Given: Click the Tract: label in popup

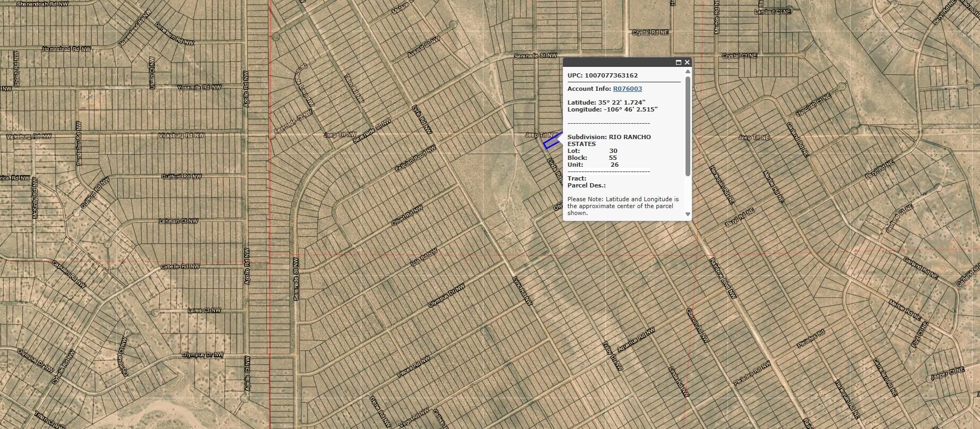Looking at the screenshot, I should click(577, 178).
